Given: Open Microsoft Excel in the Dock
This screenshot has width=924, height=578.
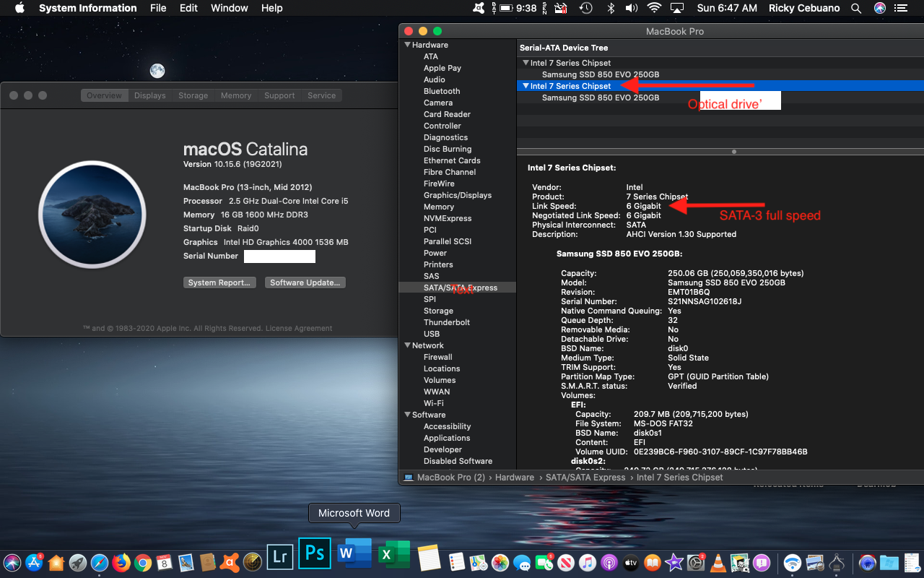Looking at the screenshot, I should (393, 554).
